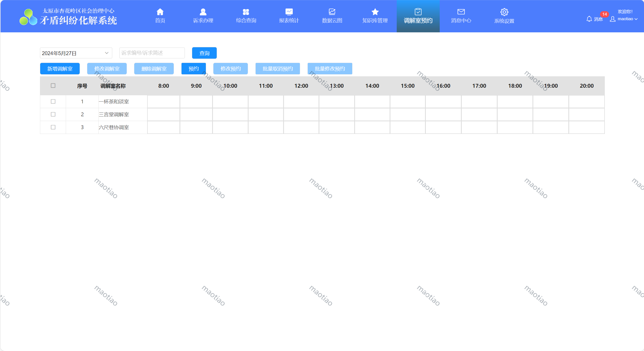Check the row for 三言堂调解室
Viewport: 644px width, 351px height.
(53, 114)
